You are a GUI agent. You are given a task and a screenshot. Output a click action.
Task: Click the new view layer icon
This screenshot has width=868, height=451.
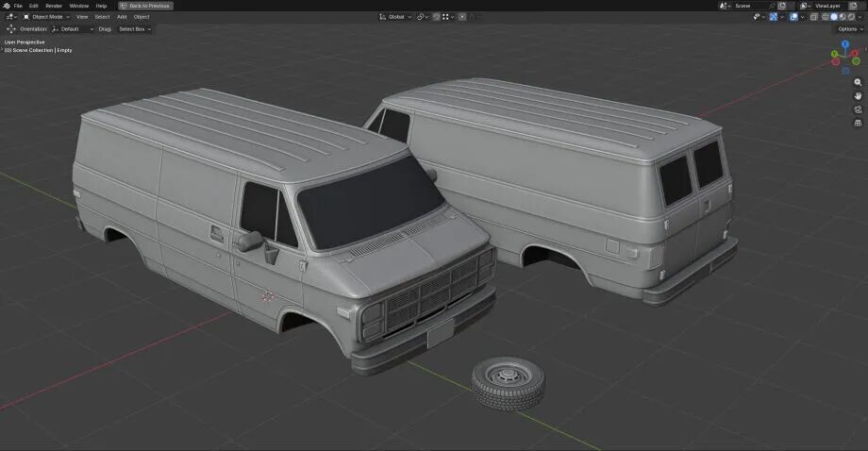coord(853,6)
